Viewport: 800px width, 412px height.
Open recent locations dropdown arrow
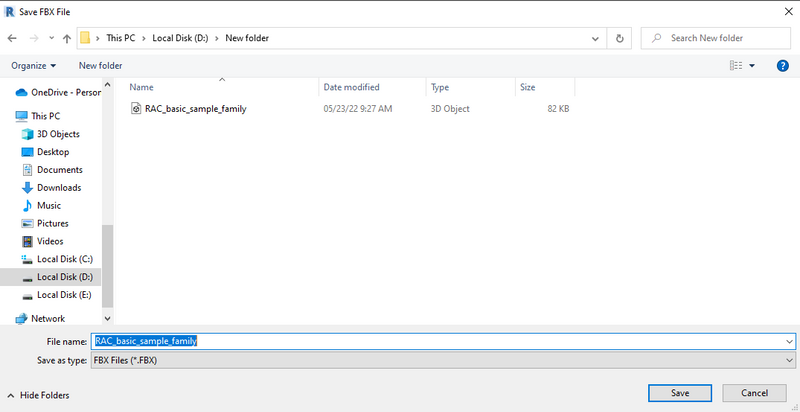[x=51, y=38]
